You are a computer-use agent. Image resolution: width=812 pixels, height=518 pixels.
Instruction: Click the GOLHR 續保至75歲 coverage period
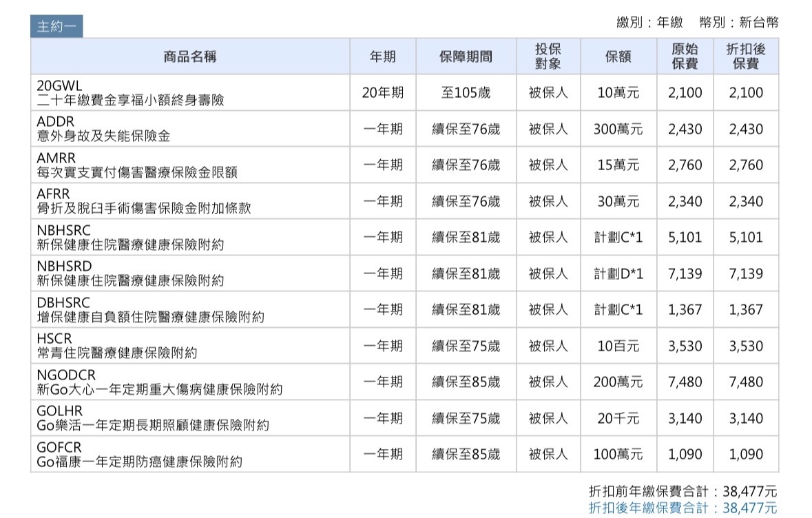pyautogui.click(x=466, y=418)
